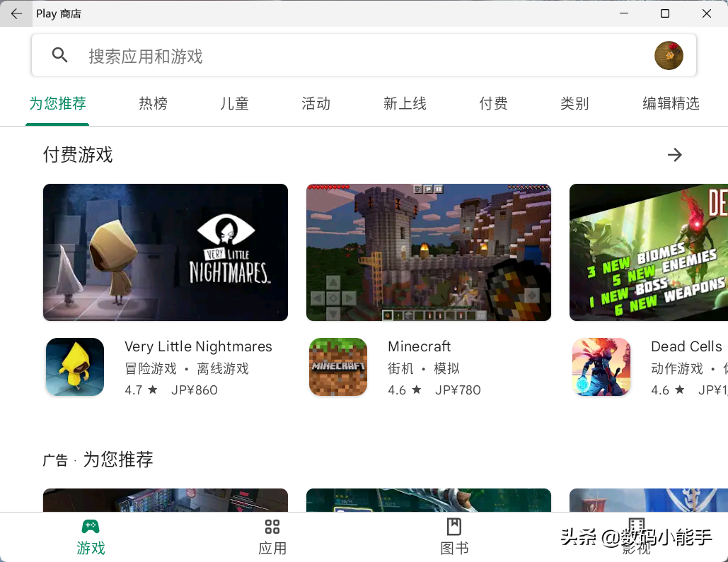The height and width of the screenshot is (562, 728).
Task: Open the Minecraft title text
Action: point(420,346)
